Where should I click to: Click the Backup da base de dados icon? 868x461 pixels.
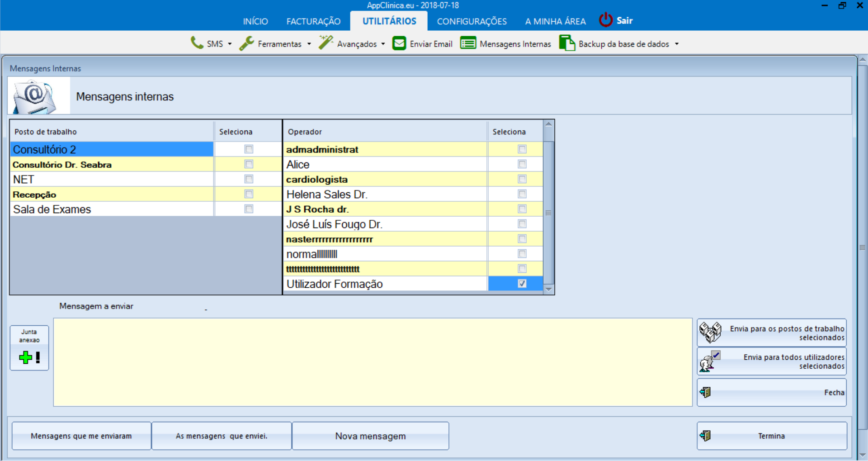pos(567,43)
